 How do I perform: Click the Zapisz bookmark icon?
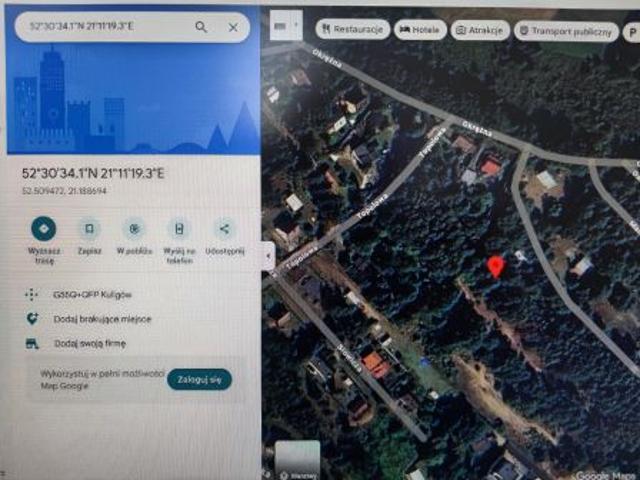tap(89, 229)
